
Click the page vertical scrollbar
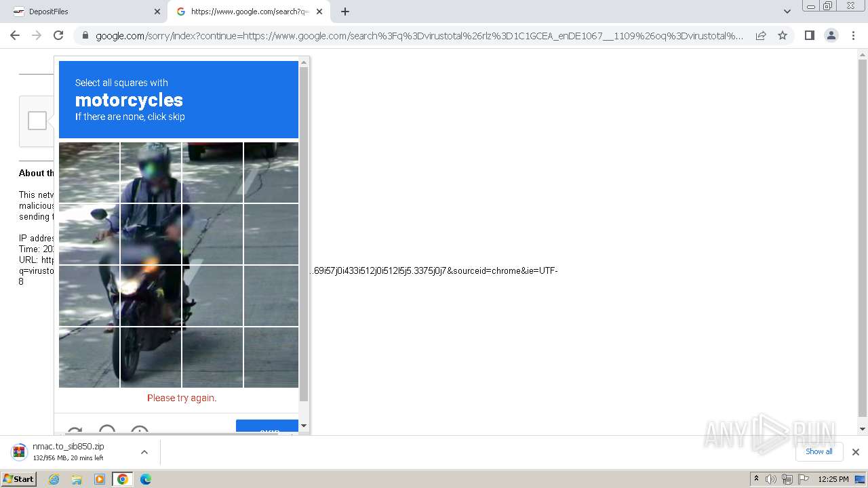(x=862, y=237)
